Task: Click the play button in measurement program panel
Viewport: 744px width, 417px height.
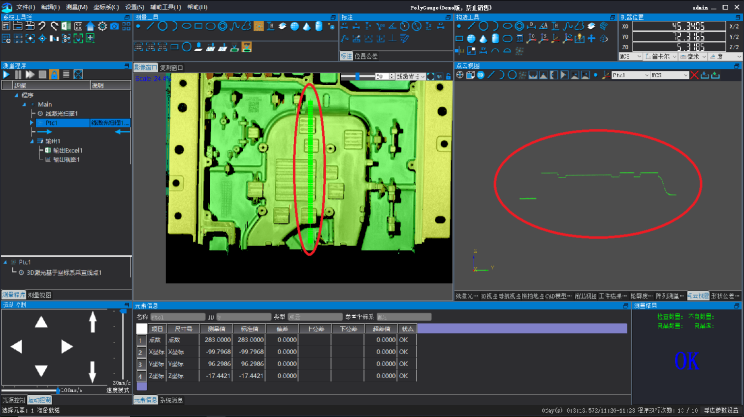Action: (x=6, y=75)
